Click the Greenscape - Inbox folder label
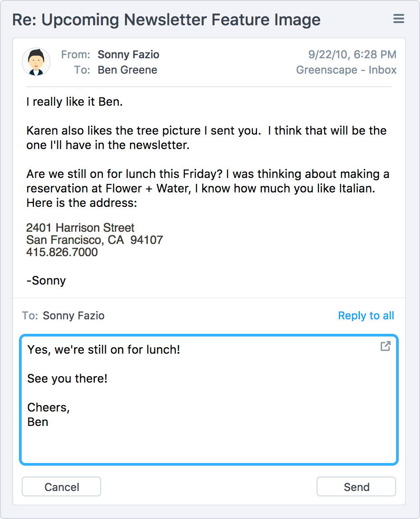Screen dimensions: 420x519 click(x=346, y=70)
